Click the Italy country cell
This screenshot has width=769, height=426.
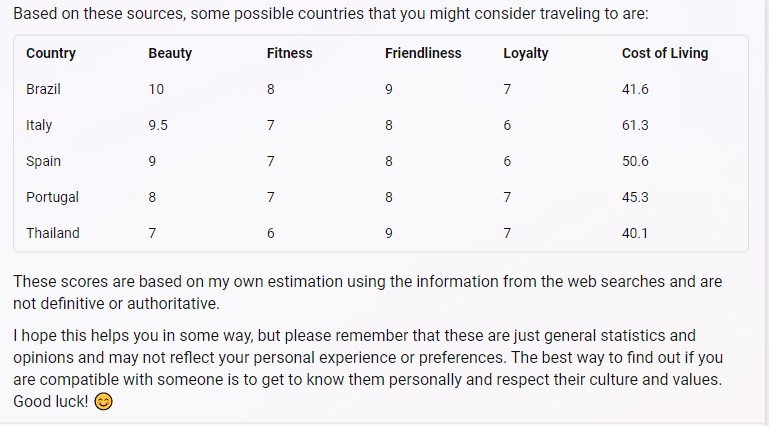[x=39, y=125]
